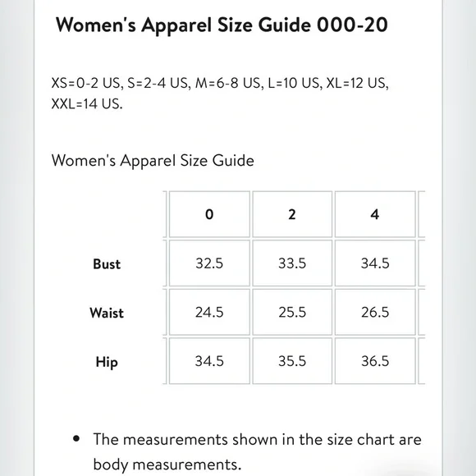
Task: Click bust value 32.5 cell
Action: (x=209, y=263)
